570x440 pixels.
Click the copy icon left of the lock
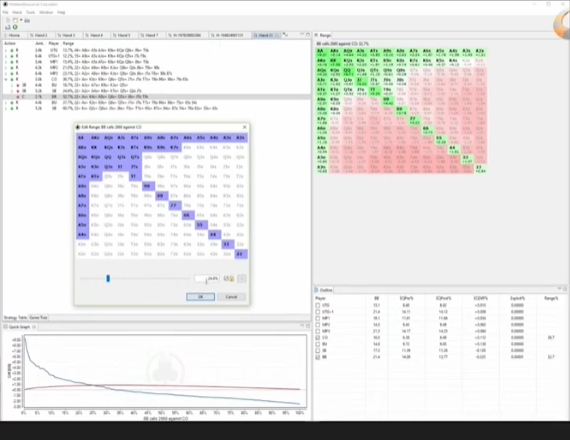point(226,279)
